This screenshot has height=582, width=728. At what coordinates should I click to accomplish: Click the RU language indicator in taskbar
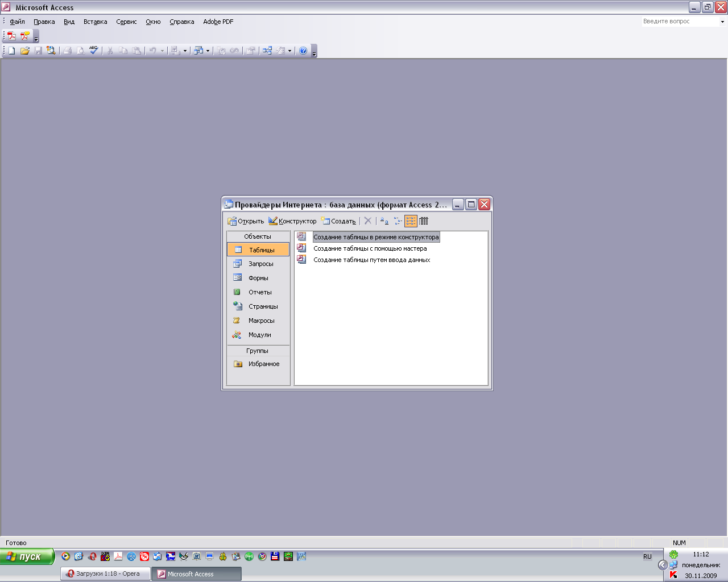pos(647,556)
